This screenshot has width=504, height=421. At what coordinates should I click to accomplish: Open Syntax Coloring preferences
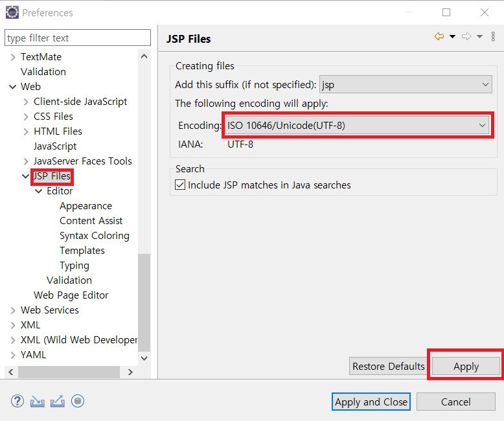coord(95,236)
